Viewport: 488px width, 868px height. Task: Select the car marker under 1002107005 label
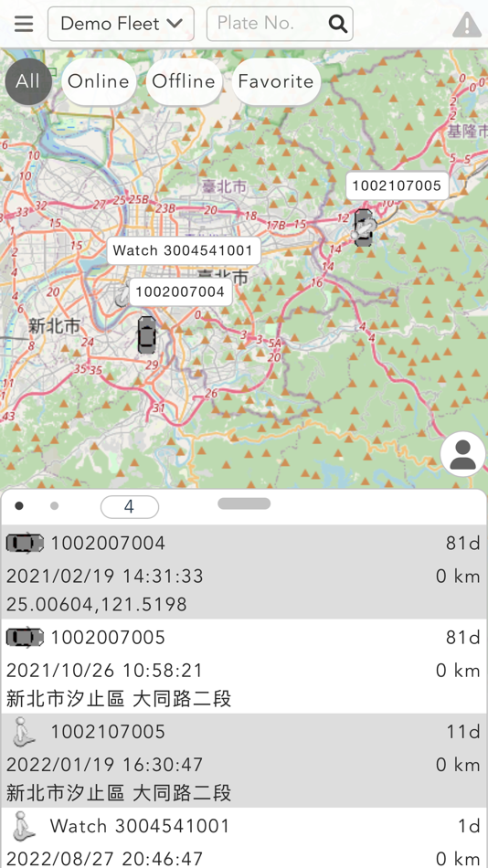pyautogui.click(x=364, y=228)
